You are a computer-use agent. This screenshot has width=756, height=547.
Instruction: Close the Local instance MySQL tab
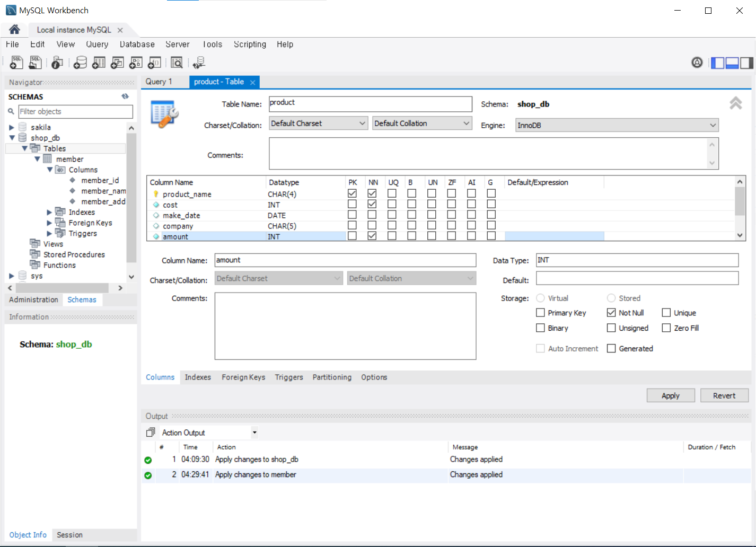(x=120, y=30)
